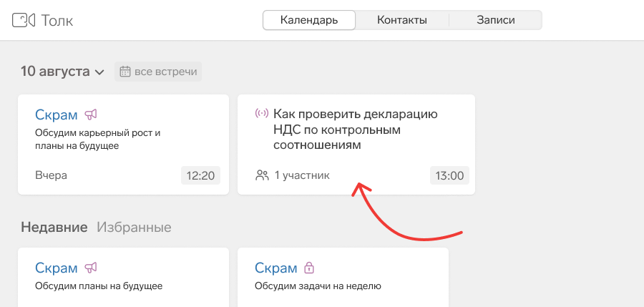This screenshot has height=307, width=644.
Task: Open the Календарь tab
Action: (x=309, y=20)
